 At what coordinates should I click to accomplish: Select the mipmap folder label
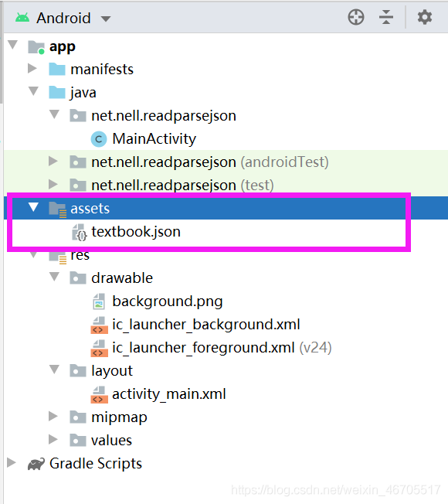119,417
